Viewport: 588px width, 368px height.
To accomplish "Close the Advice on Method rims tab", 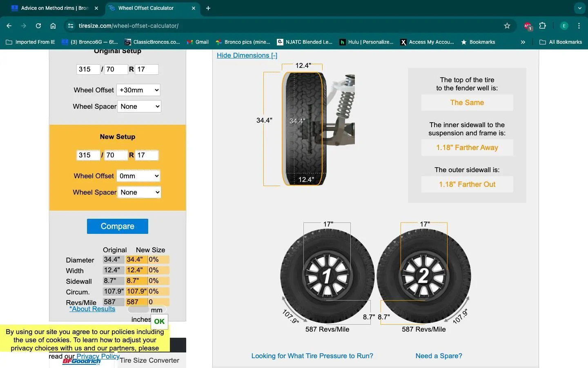I will tap(96, 8).
